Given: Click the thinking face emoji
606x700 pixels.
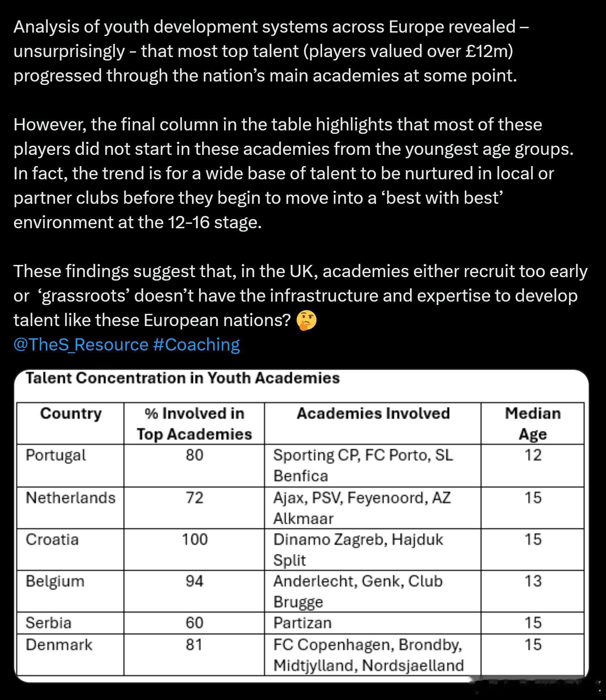Looking at the screenshot, I should [306, 321].
